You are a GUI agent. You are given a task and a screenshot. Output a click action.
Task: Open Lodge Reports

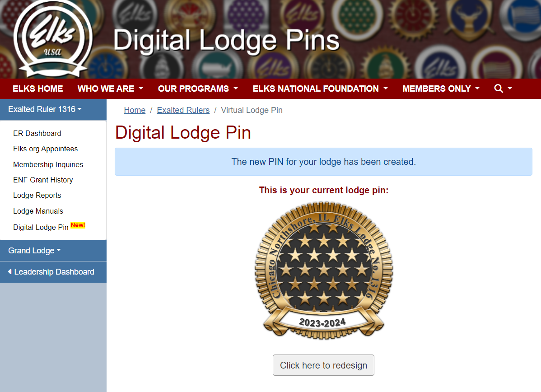pyautogui.click(x=37, y=195)
